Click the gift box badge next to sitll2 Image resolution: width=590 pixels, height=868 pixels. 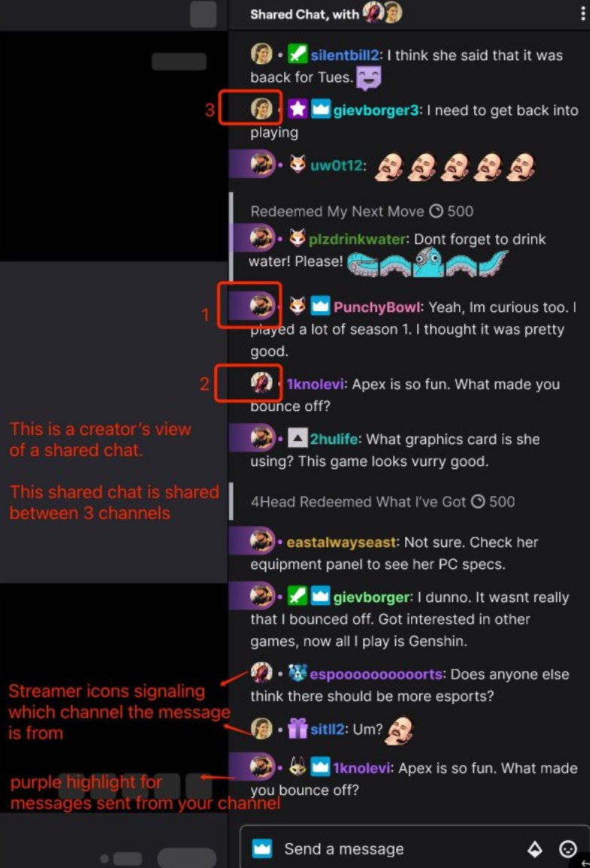298,728
